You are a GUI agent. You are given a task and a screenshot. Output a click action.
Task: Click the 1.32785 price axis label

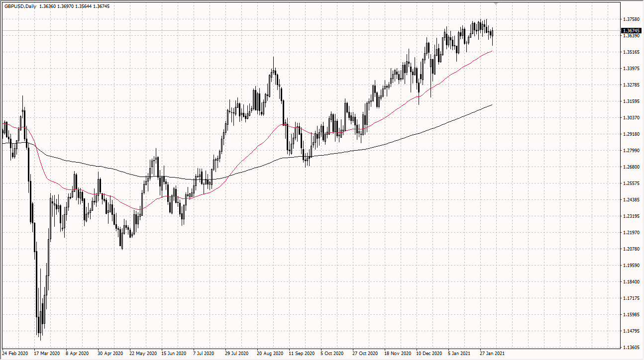coord(631,85)
